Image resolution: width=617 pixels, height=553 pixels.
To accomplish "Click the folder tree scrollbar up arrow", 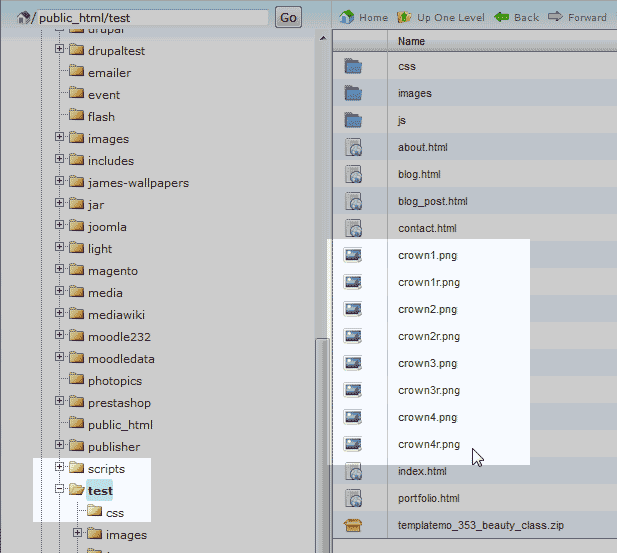I will (323, 38).
